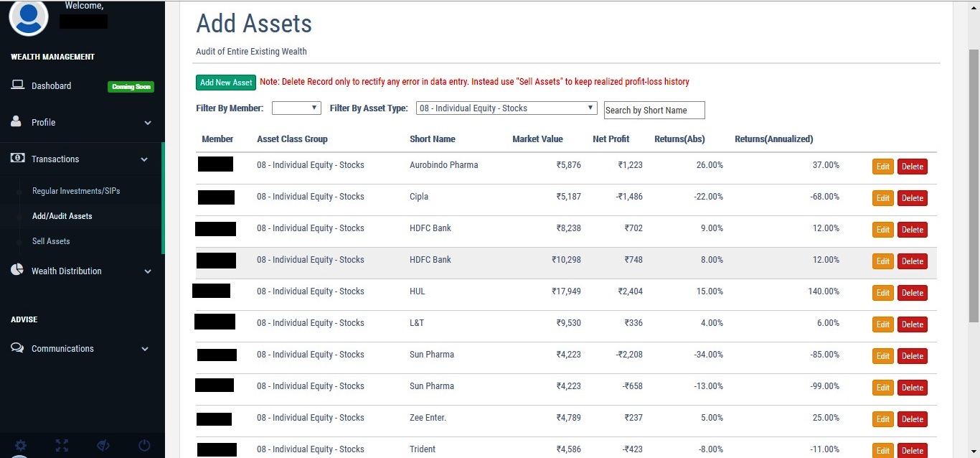Click the Communications chat bubbles icon

click(x=17, y=347)
